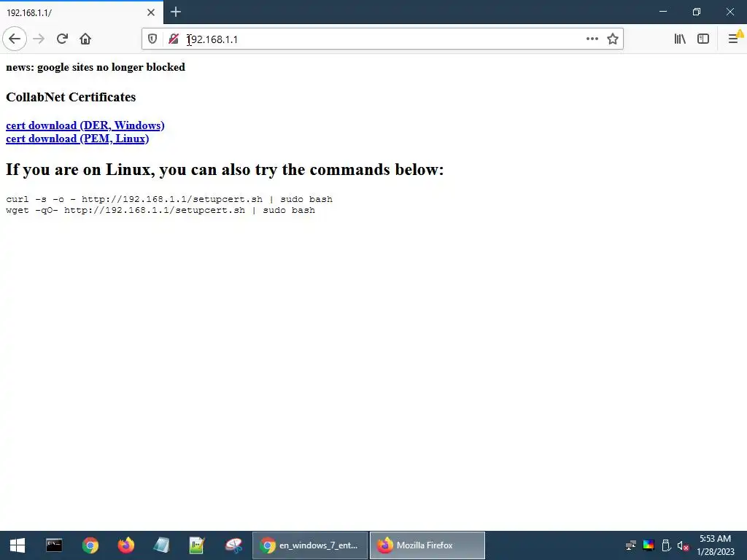Open the Firefox home page
The height and width of the screenshot is (560, 747).
[85, 39]
